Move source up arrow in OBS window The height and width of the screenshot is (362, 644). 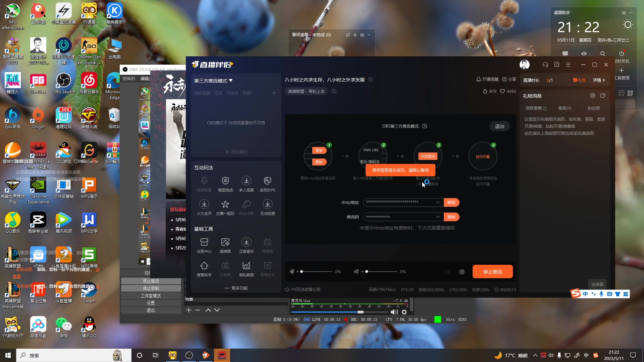pos(208,310)
